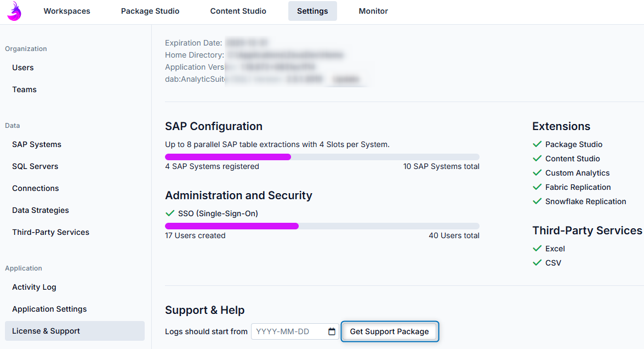Image resolution: width=644 pixels, height=349 pixels.
Task: Click the SAP Systems registered progress bar
Action: (322, 157)
